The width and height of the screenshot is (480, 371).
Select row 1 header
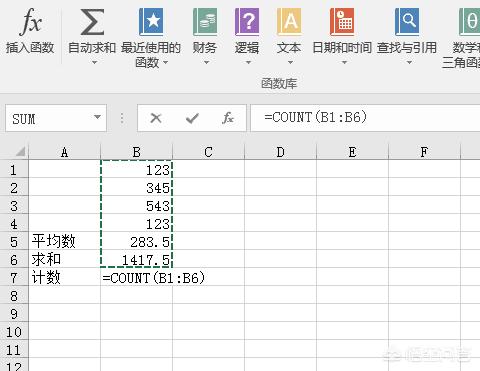coord(14,170)
